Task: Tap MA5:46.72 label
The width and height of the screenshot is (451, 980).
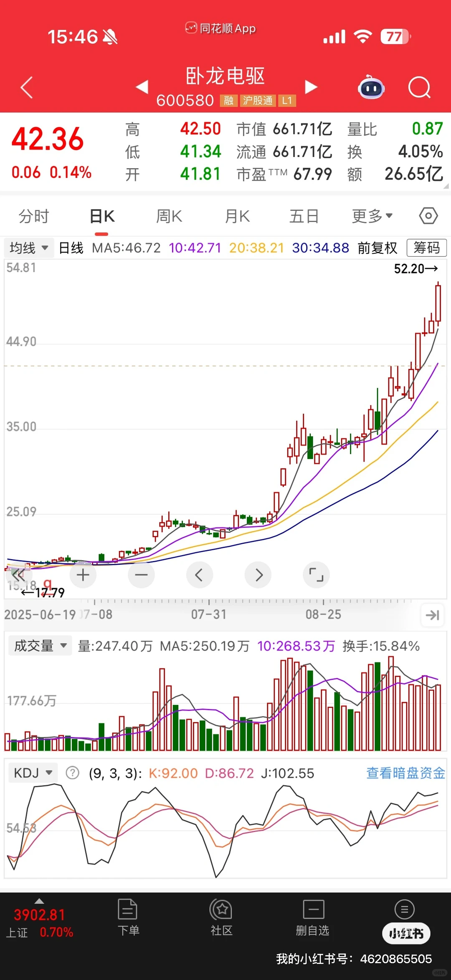Action: click(x=126, y=248)
